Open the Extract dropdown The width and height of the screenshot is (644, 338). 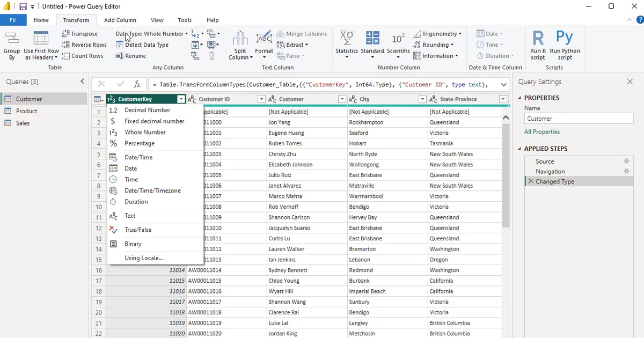(292, 45)
